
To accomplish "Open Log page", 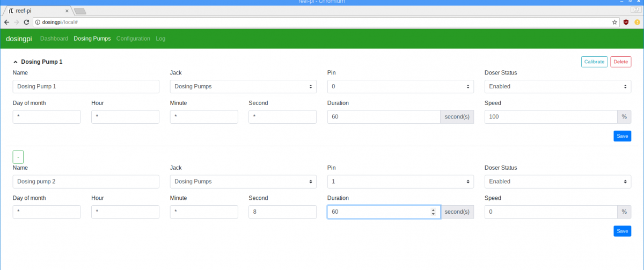I will (x=160, y=39).
